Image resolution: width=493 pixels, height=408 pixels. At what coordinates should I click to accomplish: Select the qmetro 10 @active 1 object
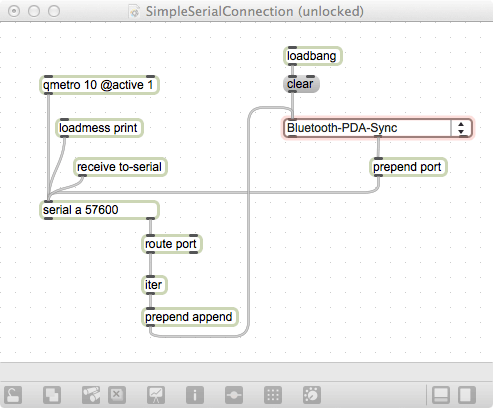pyautogui.click(x=99, y=85)
